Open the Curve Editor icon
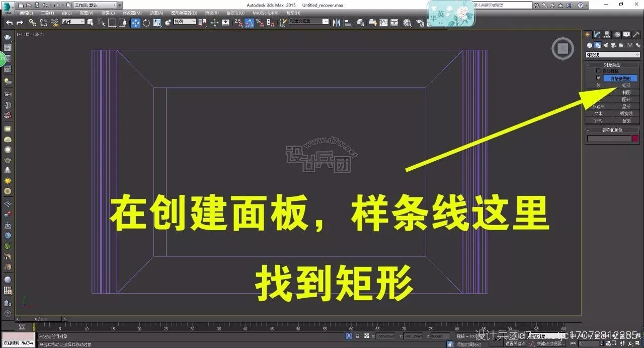Viewport: 644px width, 348px height. (x=383, y=23)
